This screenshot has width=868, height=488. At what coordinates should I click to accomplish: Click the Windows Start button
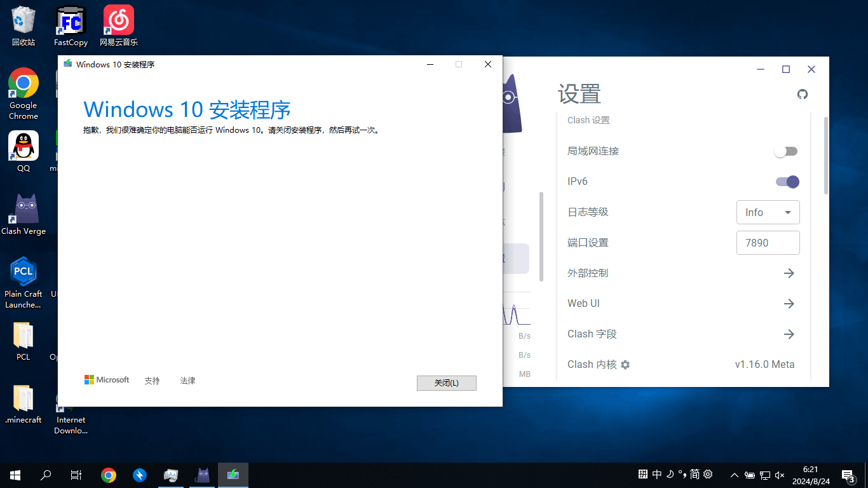[15, 475]
